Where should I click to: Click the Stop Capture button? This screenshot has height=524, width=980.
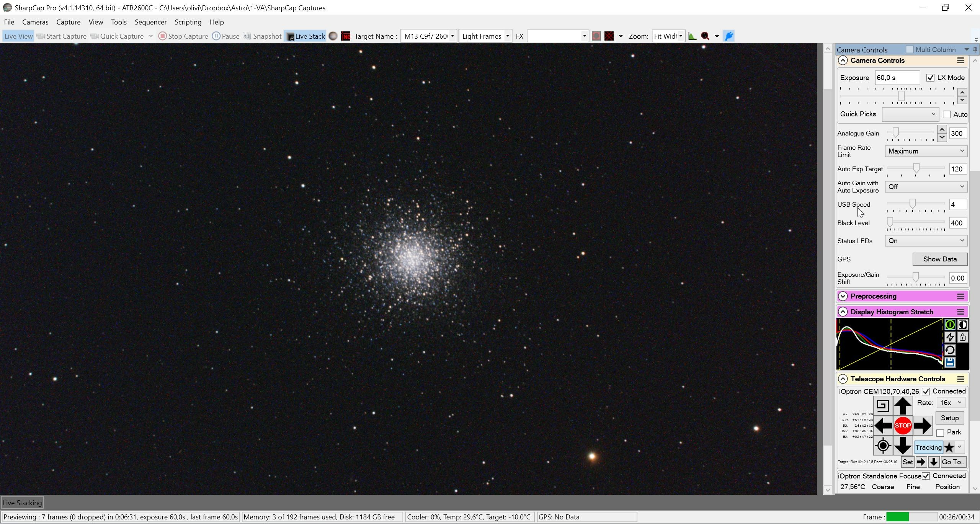(183, 36)
